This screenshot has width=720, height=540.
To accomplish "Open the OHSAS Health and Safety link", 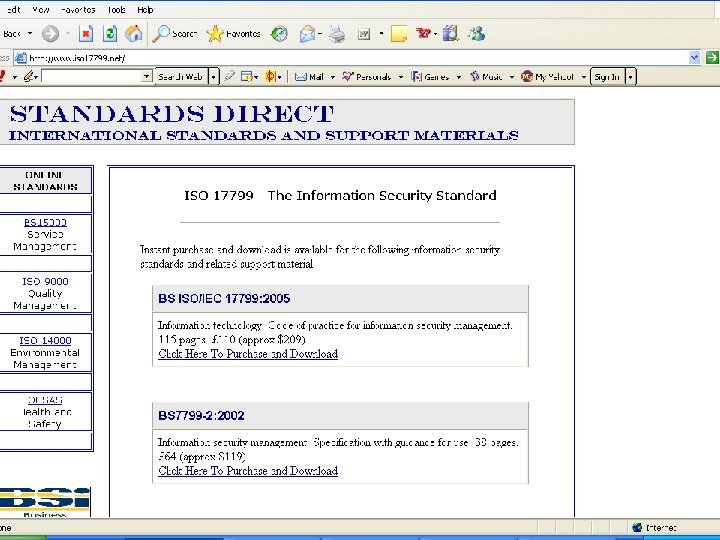I will pos(45,400).
